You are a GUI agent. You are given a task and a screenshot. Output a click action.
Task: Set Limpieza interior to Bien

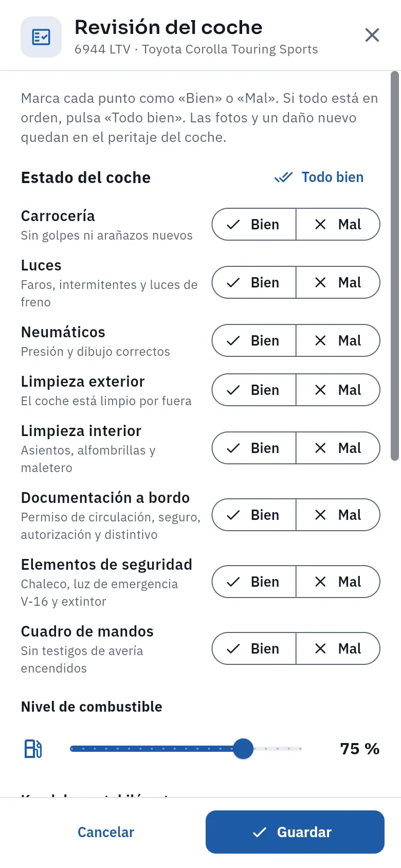(x=254, y=448)
